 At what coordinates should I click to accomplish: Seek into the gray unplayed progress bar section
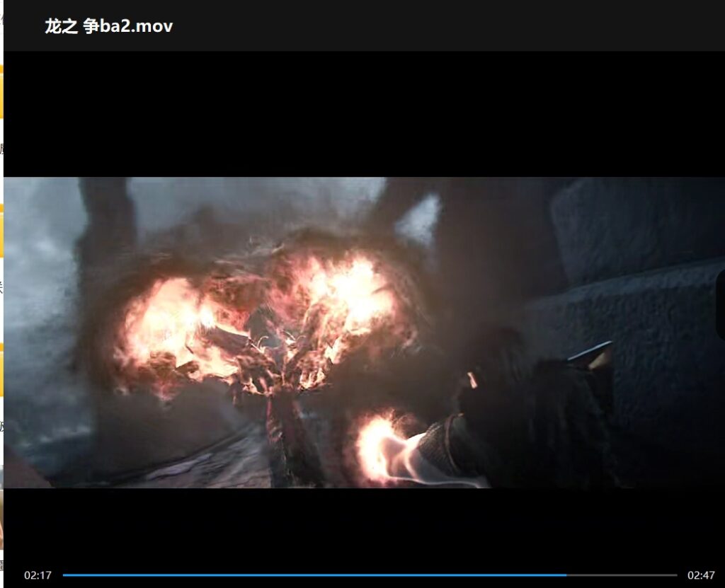click(x=622, y=575)
